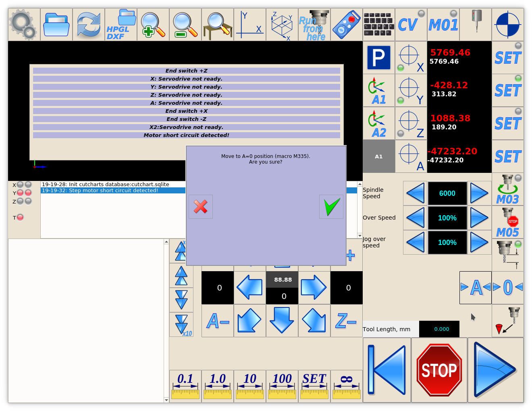Start spindle with M03
The width and height of the screenshot is (532, 411).
pos(508,189)
